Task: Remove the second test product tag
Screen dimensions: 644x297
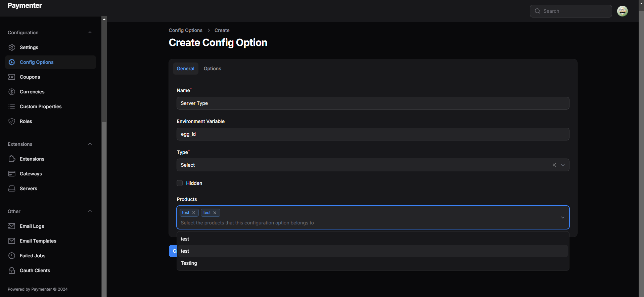Action: point(215,213)
